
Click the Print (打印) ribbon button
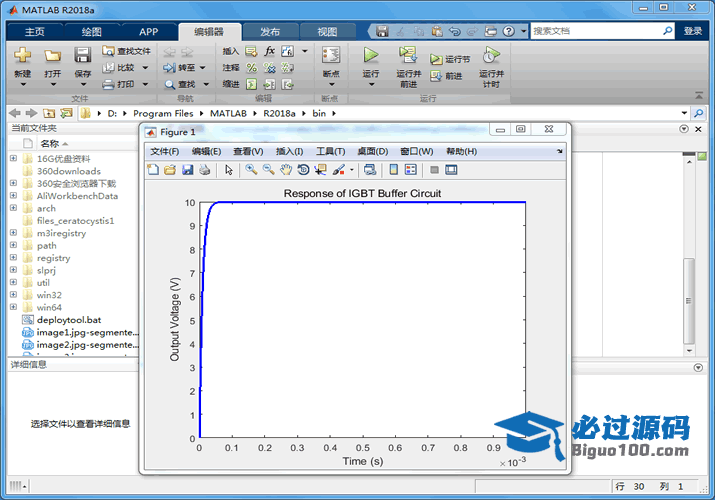coord(119,84)
